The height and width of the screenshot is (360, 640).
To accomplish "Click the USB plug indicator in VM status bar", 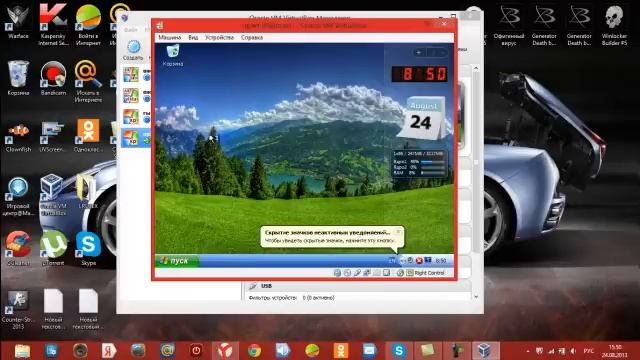I will (x=357, y=273).
